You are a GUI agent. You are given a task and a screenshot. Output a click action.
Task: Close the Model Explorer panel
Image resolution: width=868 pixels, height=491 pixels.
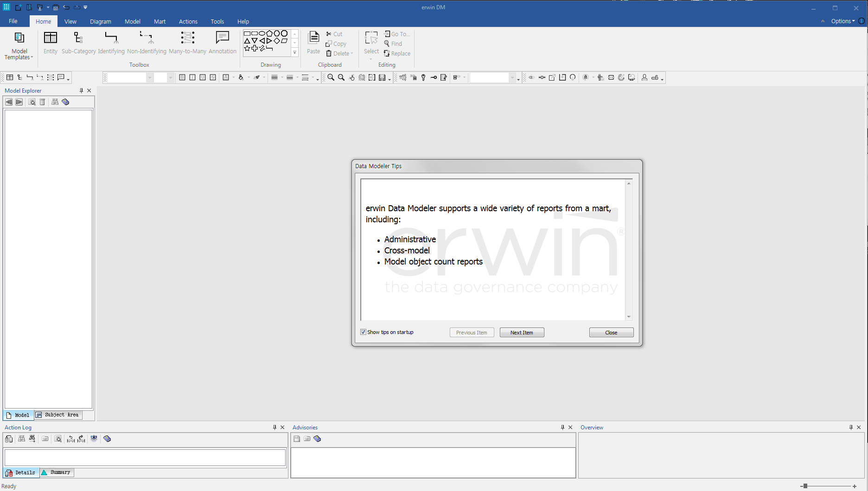point(89,91)
